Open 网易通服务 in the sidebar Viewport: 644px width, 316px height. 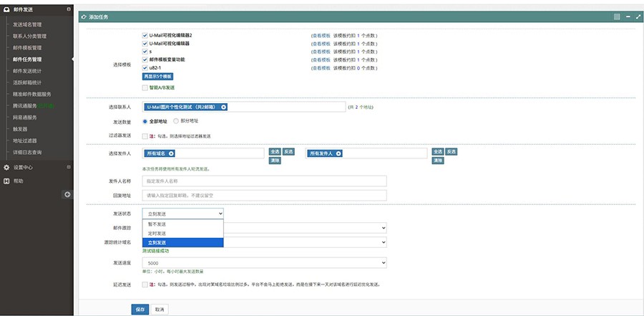pyautogui.click(x=24, y=118)
